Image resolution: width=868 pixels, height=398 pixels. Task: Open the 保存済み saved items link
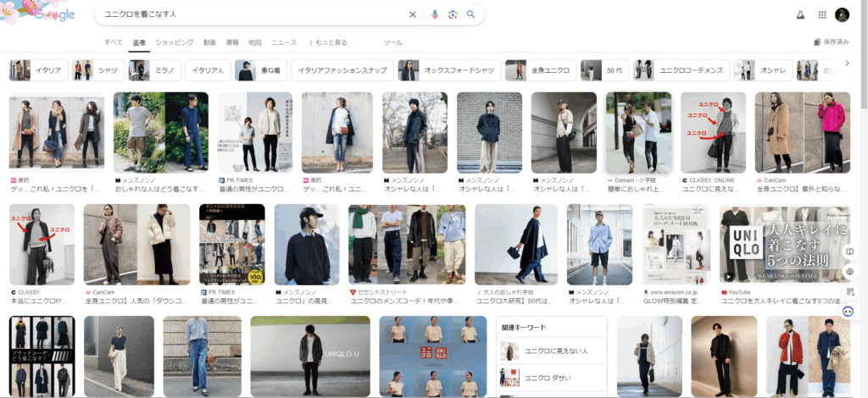pyautogui.click(x=831, y=42)
